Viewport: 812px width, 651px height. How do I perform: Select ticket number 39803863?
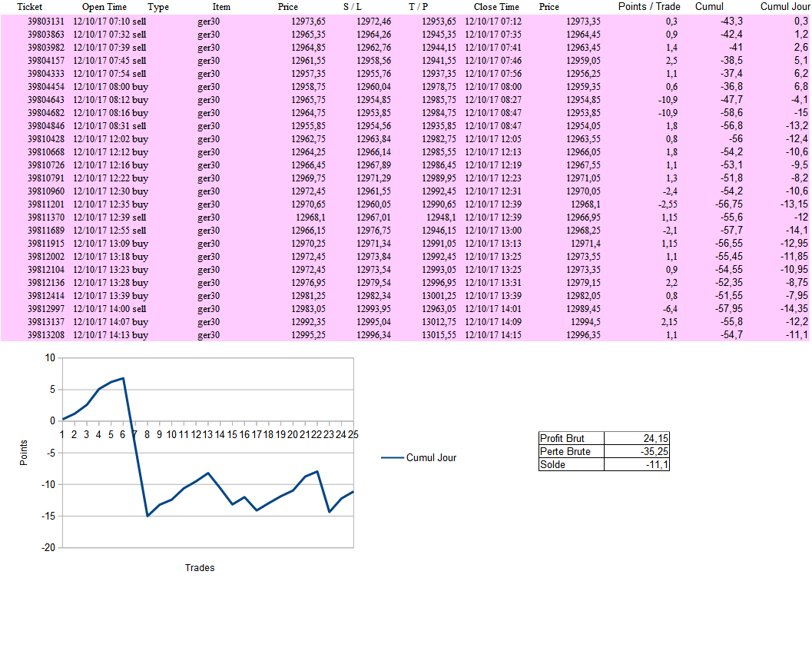46,35
